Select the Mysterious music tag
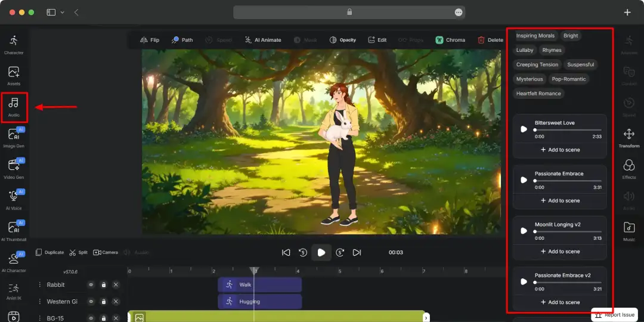The width and height of the screenshot is (644, 322). tap(530, 79)
